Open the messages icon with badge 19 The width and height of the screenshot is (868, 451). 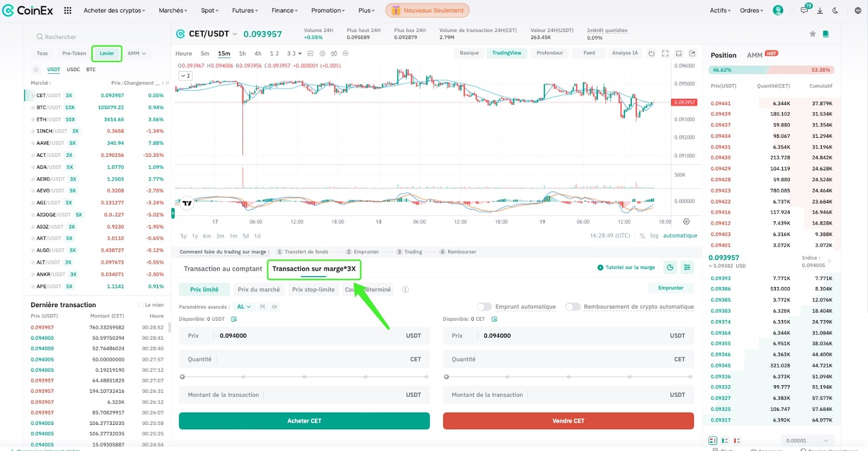coord(805,10)
